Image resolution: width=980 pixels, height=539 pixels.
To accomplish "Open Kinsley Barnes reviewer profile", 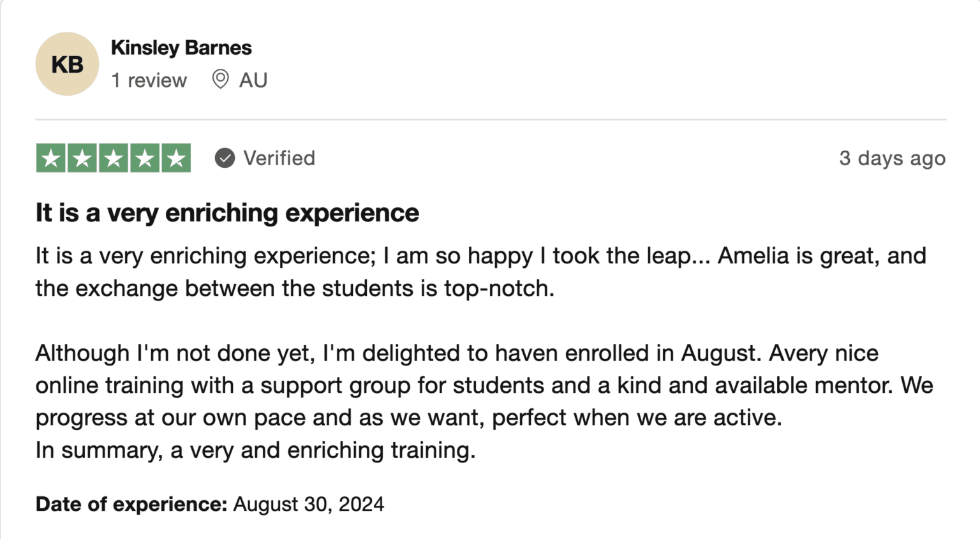I will click(181, 48).
